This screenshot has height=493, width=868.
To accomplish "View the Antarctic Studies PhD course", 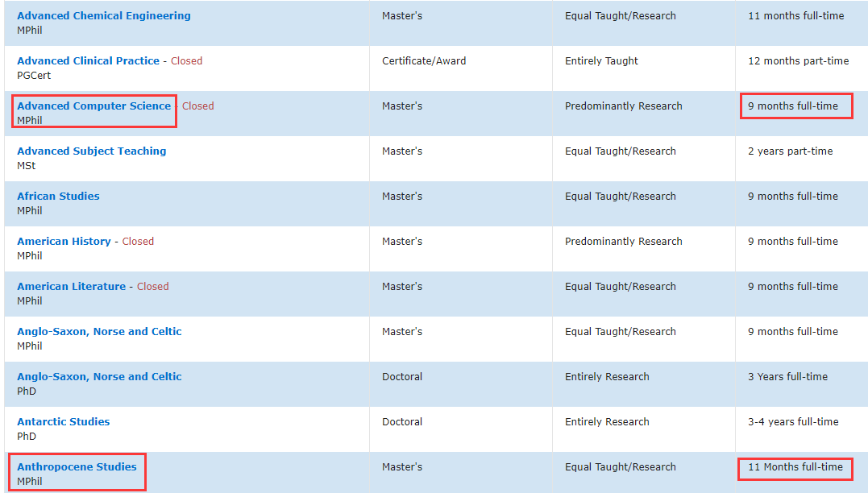I will click(x=63, y=422).
